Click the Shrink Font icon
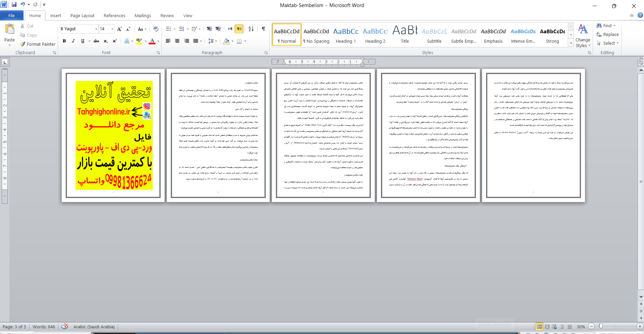Image resolution: width=644 pixels, height=334 pixels. [128, 29]
